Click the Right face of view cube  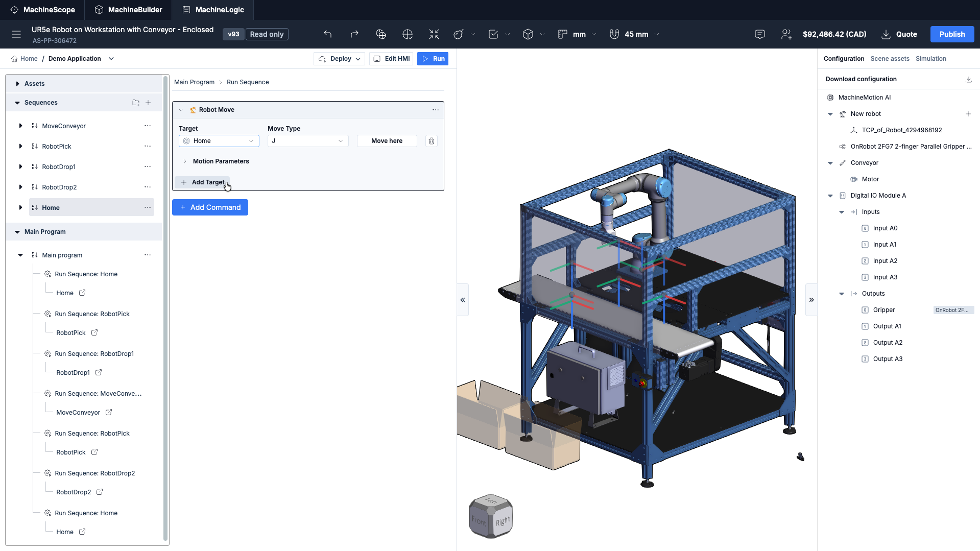[503, 521]
